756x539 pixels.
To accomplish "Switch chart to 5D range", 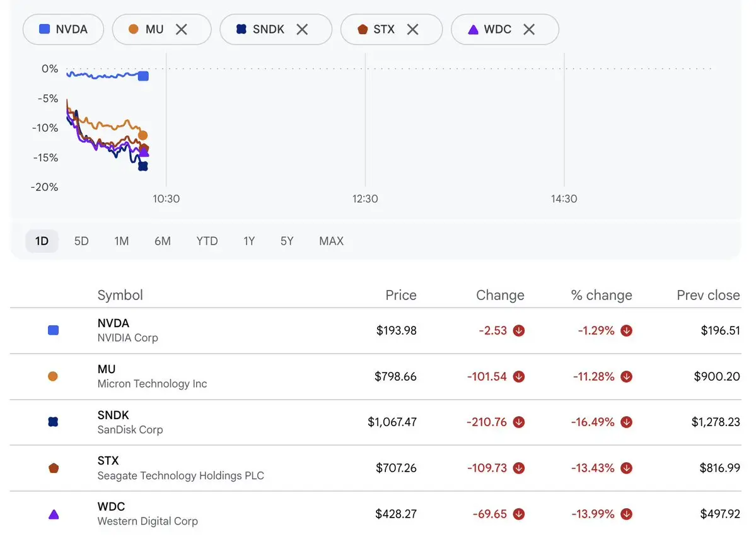I will click(81, 241).
